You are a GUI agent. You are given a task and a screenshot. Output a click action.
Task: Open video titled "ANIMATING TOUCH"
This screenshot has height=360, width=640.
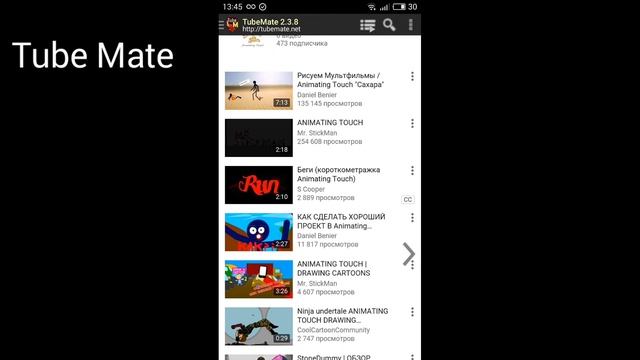[330, 122]
